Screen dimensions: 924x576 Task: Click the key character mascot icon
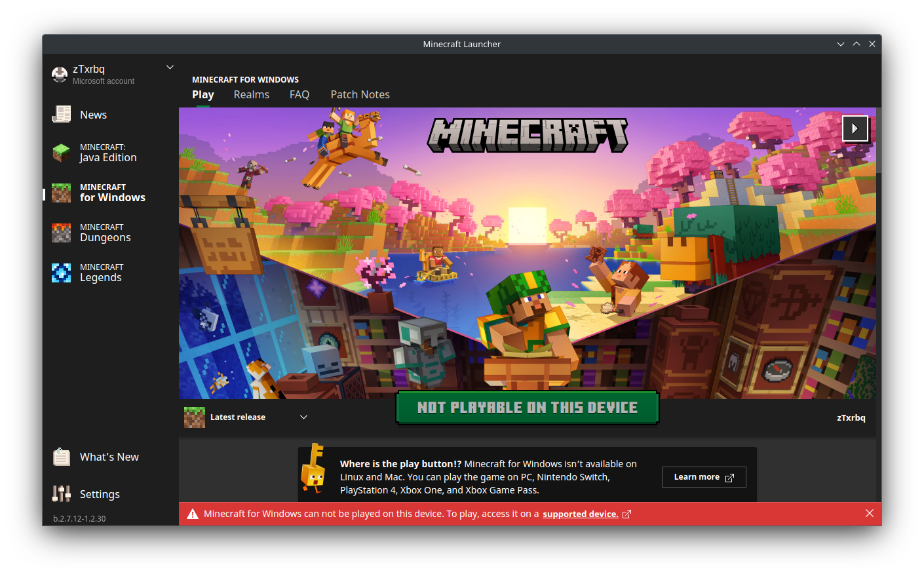click(x=313, y=469)
